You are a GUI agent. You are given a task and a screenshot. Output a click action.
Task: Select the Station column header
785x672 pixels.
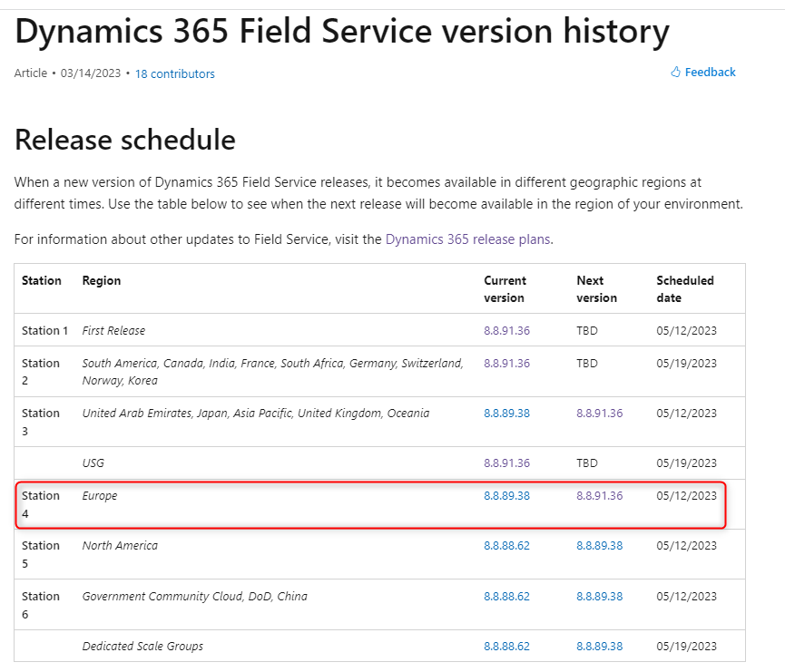click(x=42, y=281)
